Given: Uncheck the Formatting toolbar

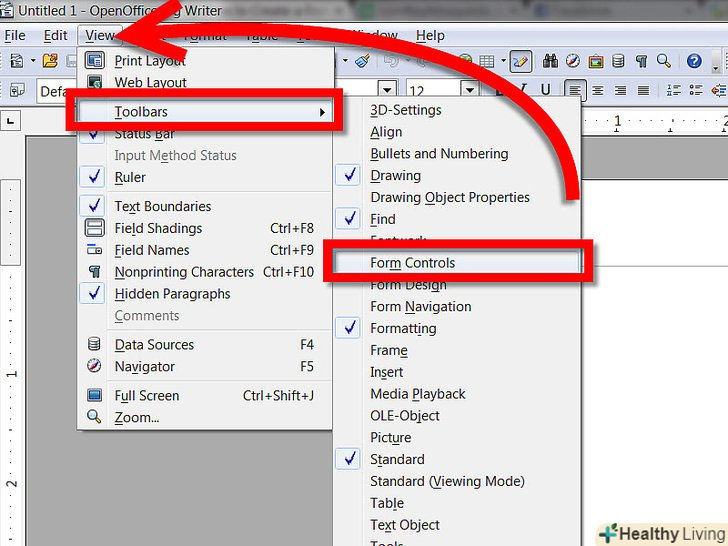Looking at the screenshot, I should click(x=457, y=328).
